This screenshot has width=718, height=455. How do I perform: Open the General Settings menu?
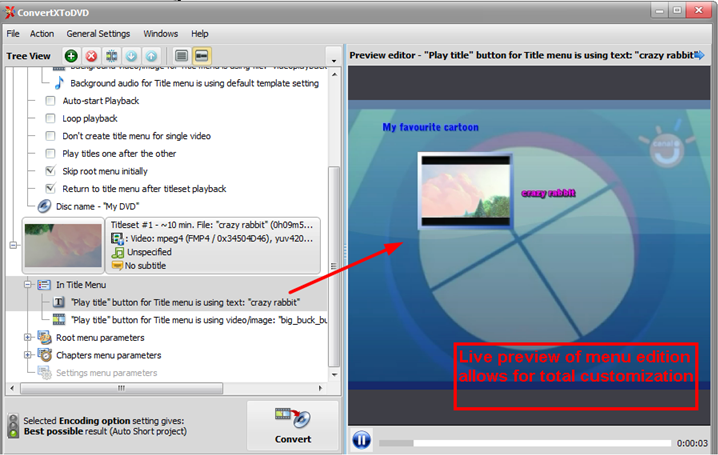click(x=98, y=33)
